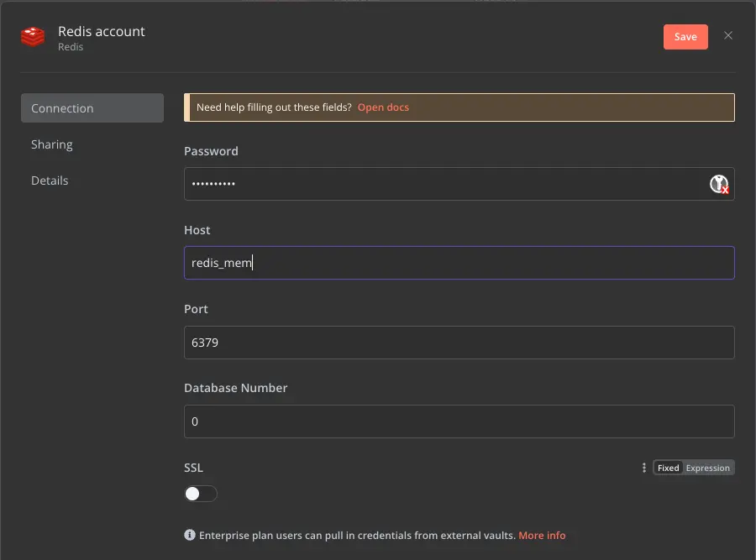Screen dimensions: 756x560
Task: Click the Database Number input field
Action: tap(459, 421)
